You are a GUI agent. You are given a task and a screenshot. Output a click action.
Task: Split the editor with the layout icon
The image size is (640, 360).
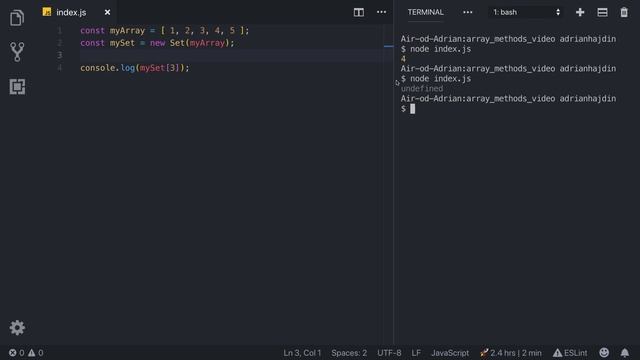coord(359,12)
